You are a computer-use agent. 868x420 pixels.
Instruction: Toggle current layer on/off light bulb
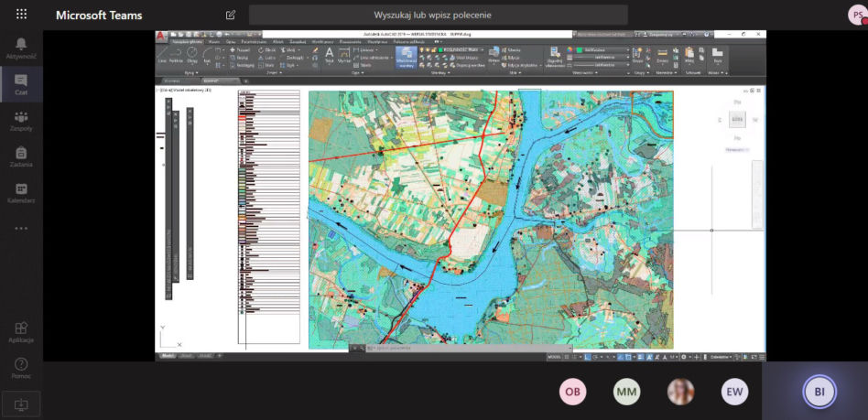pos(422,49)
